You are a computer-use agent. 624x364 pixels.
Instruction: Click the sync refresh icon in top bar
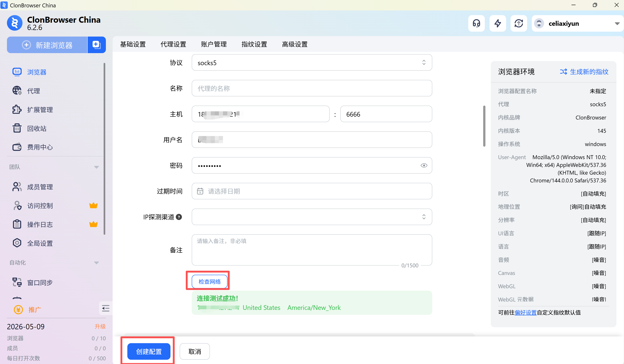[519, 23]
